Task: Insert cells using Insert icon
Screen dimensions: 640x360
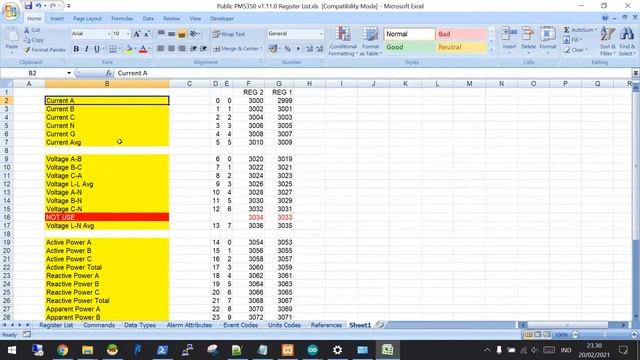Action: point(509,34)
